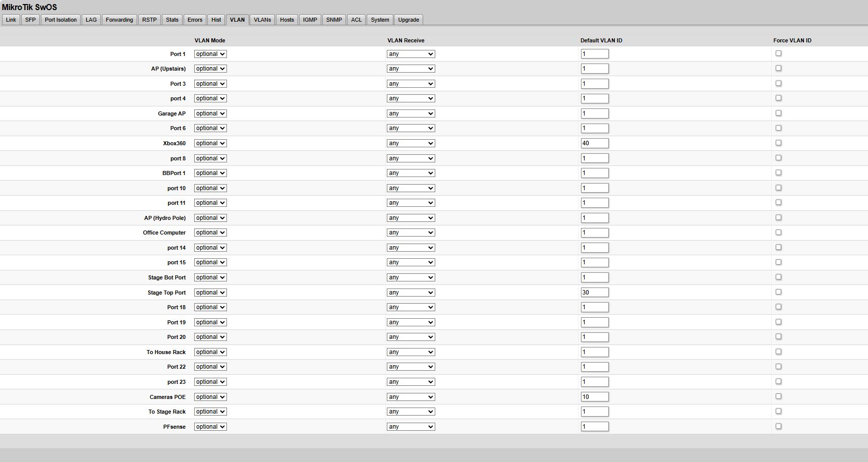Select the Hist tab

point(216,20)
